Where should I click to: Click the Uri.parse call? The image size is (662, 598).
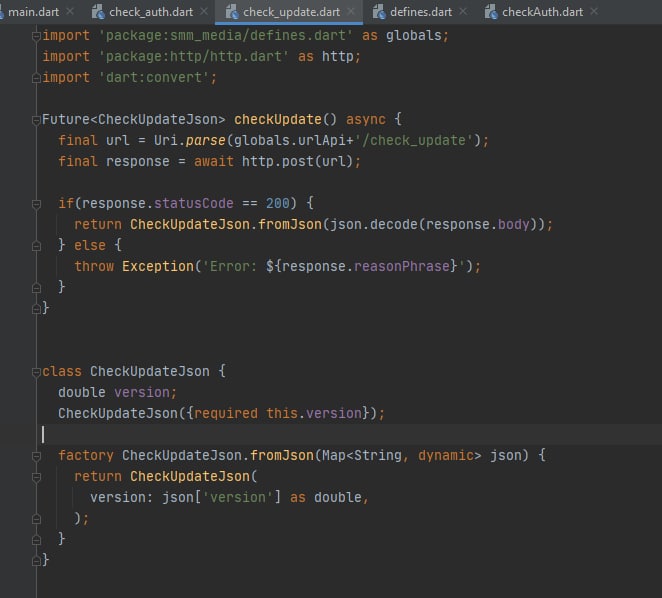189,140
